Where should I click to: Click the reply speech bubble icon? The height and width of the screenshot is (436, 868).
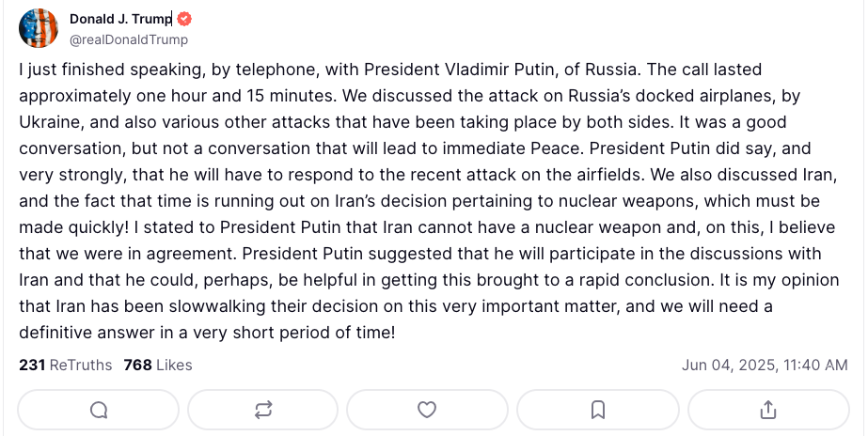coord(99,410)
